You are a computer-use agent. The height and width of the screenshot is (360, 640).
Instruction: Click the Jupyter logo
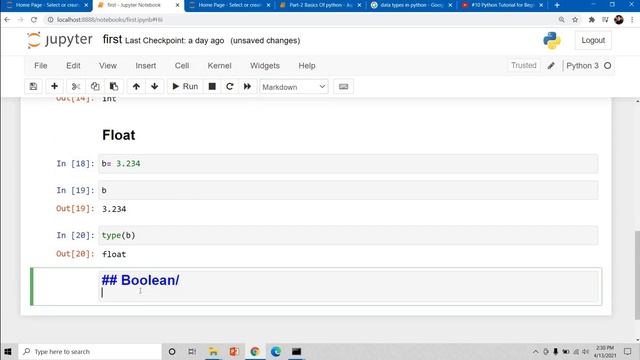pyautogui.click(x=60, y=40)
